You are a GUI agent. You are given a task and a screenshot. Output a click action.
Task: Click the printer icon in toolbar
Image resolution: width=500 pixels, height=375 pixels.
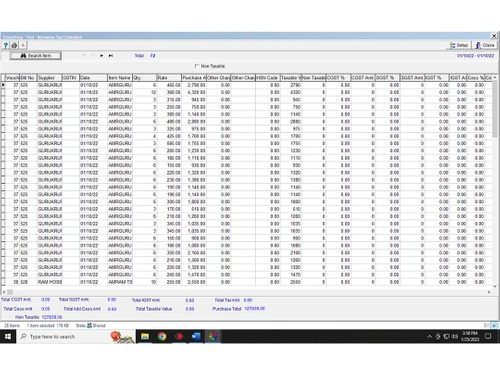(x=14, y=45)
